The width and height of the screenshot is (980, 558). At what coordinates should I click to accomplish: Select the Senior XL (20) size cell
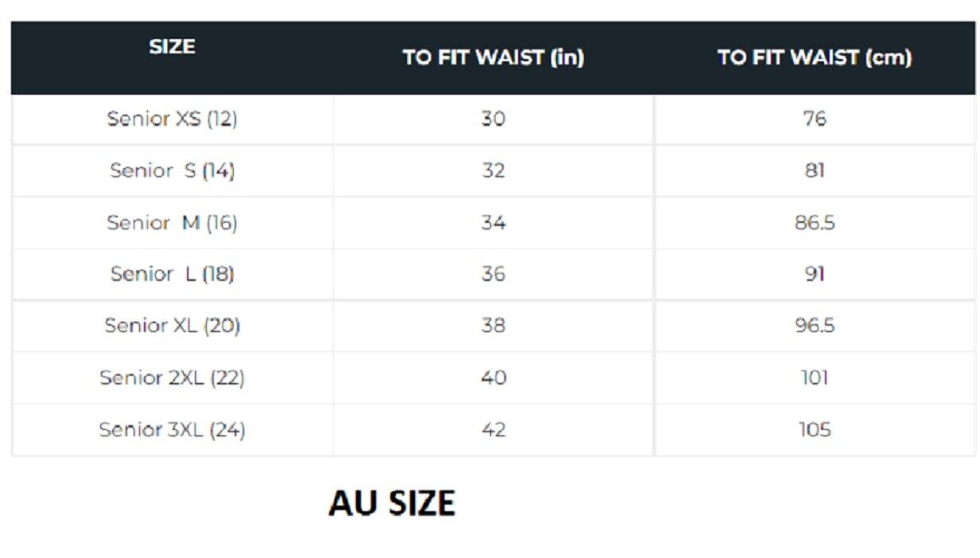pyautogui.click(x=172, y=326)
